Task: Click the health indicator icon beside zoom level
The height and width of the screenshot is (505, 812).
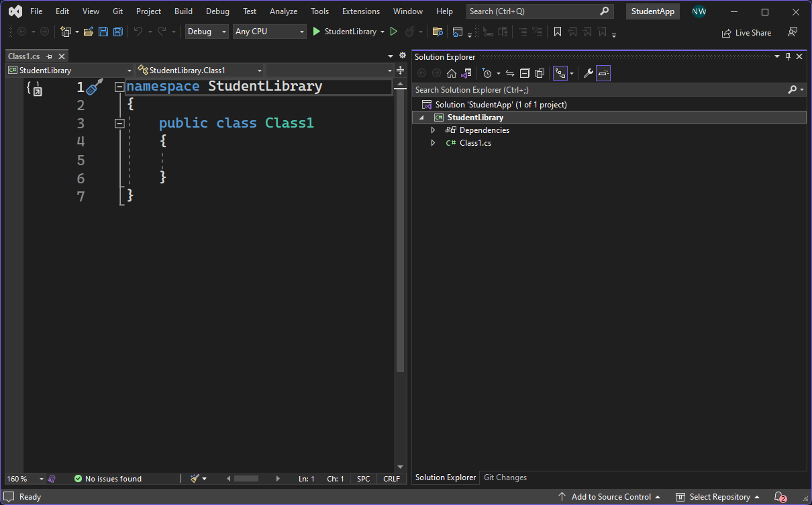Action: [x=52, y=479]
